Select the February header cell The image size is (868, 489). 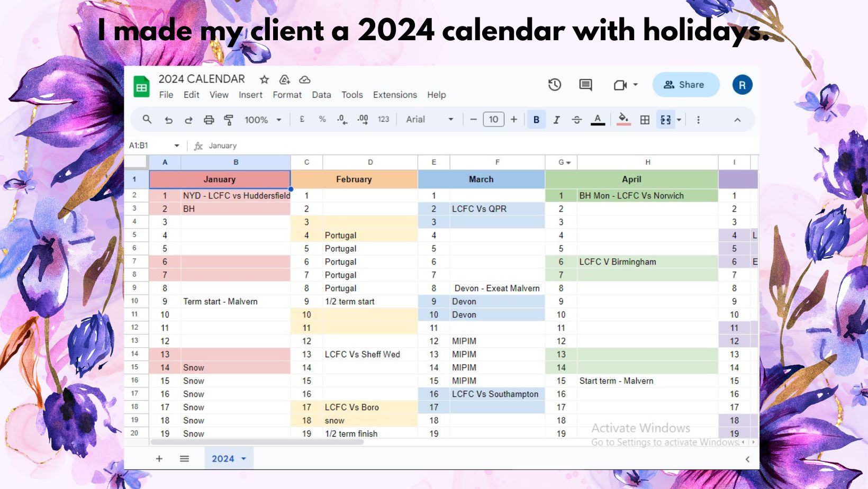[354, 179]
